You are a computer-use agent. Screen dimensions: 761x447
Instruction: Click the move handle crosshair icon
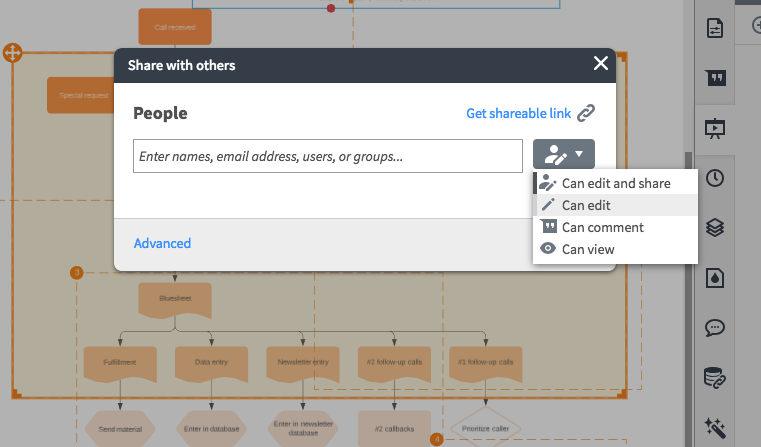(13, 52)
